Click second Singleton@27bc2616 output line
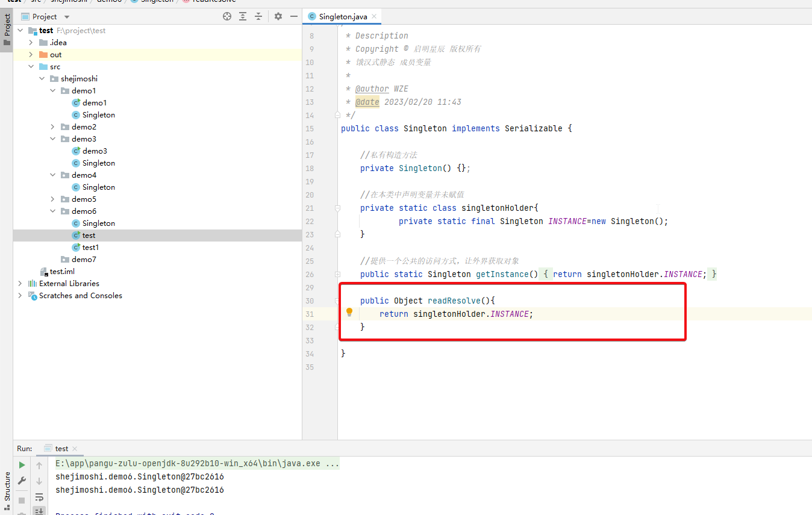This screenshot has width=812, height=515. click(x=140, y=490)
